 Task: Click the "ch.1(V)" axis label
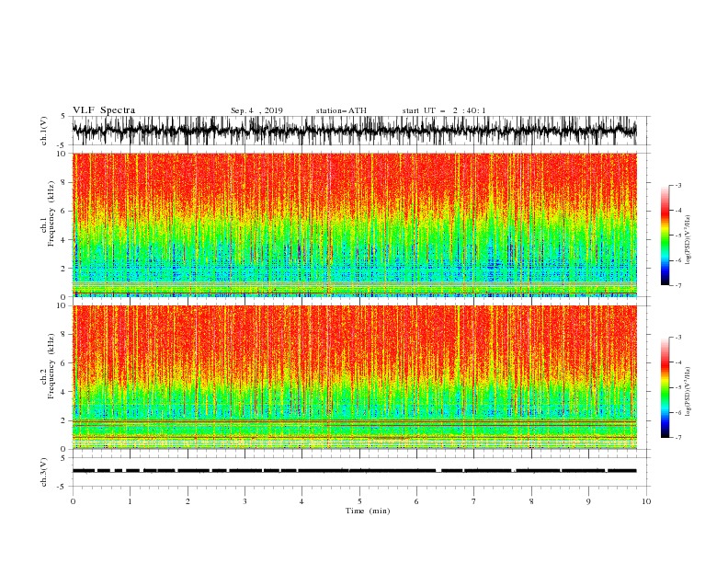(44, 131)
